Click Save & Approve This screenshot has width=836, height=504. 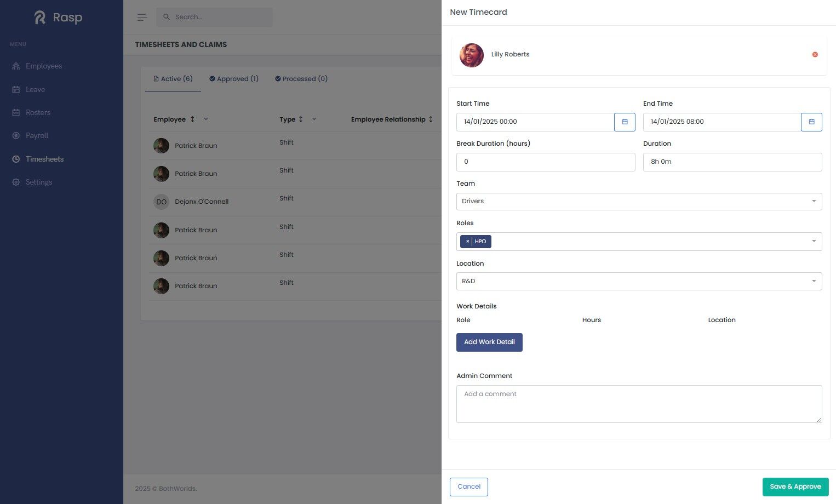coord(795,486)
